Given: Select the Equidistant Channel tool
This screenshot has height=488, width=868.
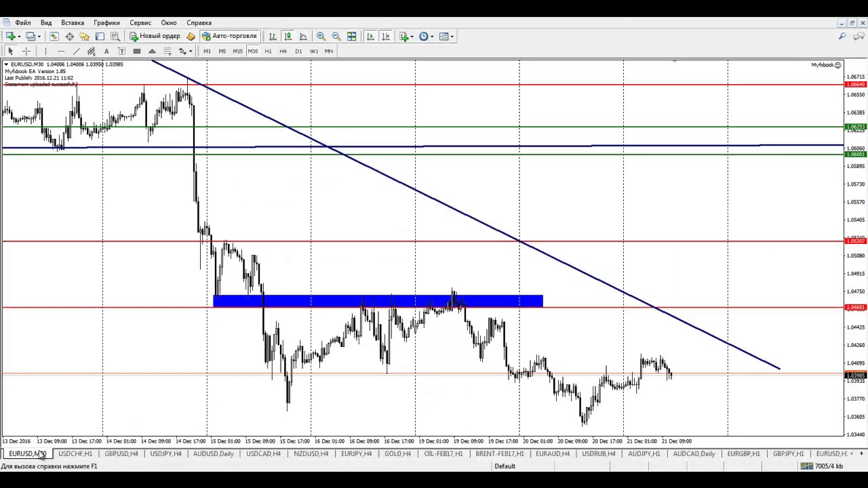Looking at the screenshot, I should pos(91,51).
